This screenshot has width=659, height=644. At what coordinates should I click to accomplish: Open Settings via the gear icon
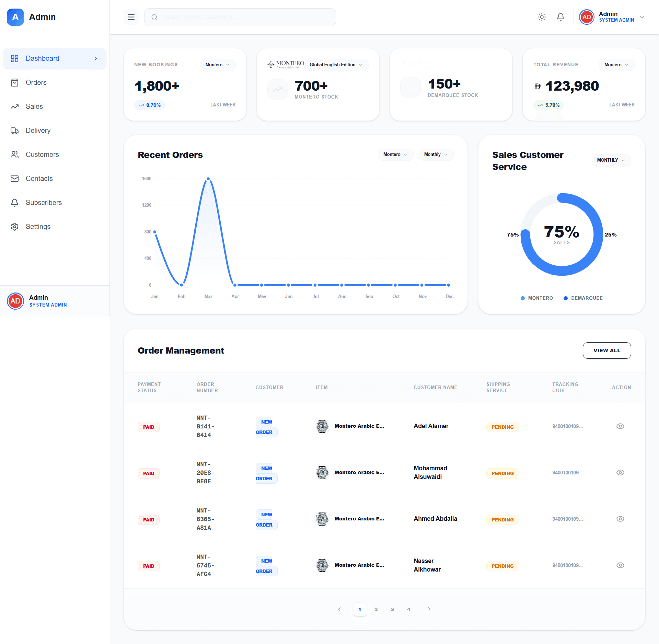click(x=15, y=227)
